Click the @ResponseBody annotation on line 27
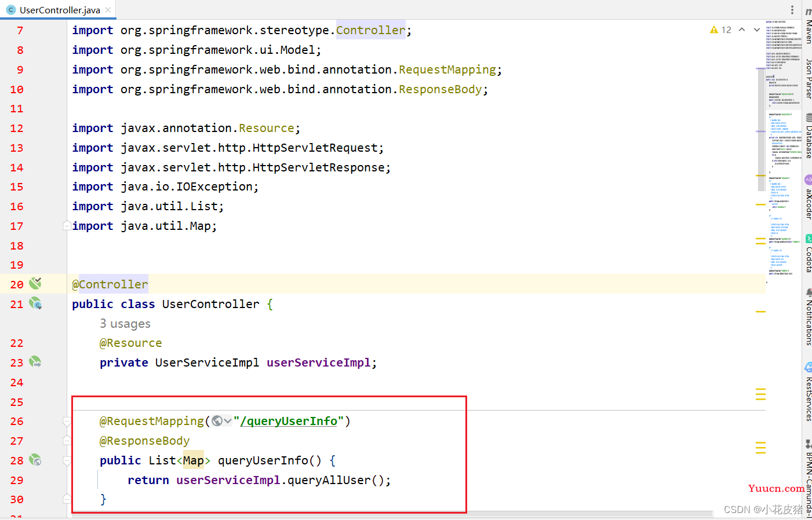The width and height of the screenshot is (812, 520). pyautogui.click(x=145, y=441)
